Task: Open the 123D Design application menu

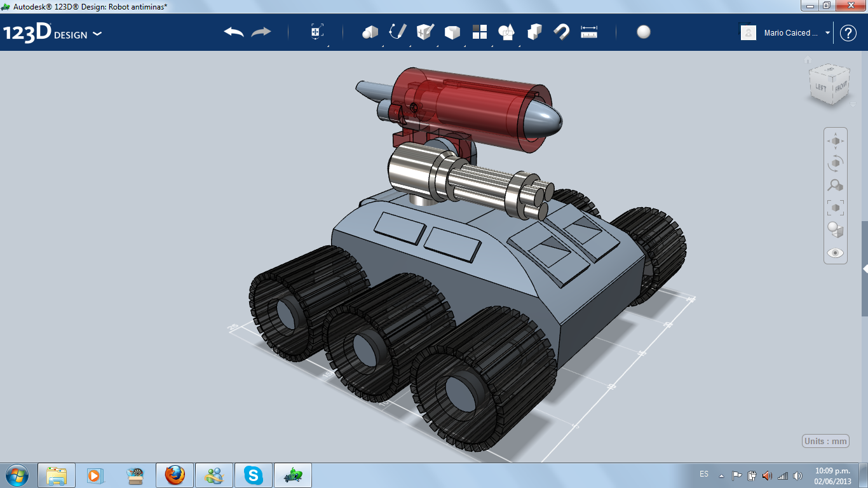Action: pyautogui.click(x=52, y=33)
